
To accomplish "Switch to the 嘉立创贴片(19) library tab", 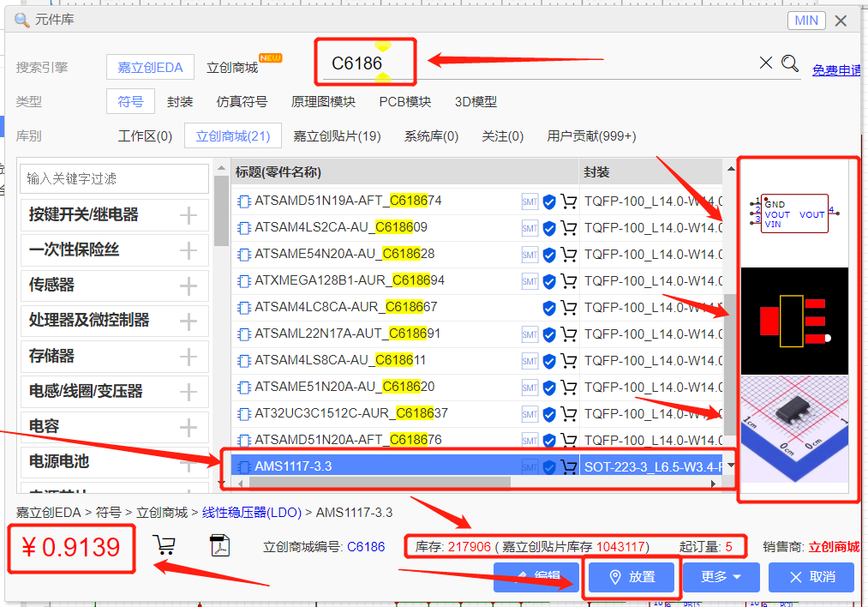I will (337, 135).
